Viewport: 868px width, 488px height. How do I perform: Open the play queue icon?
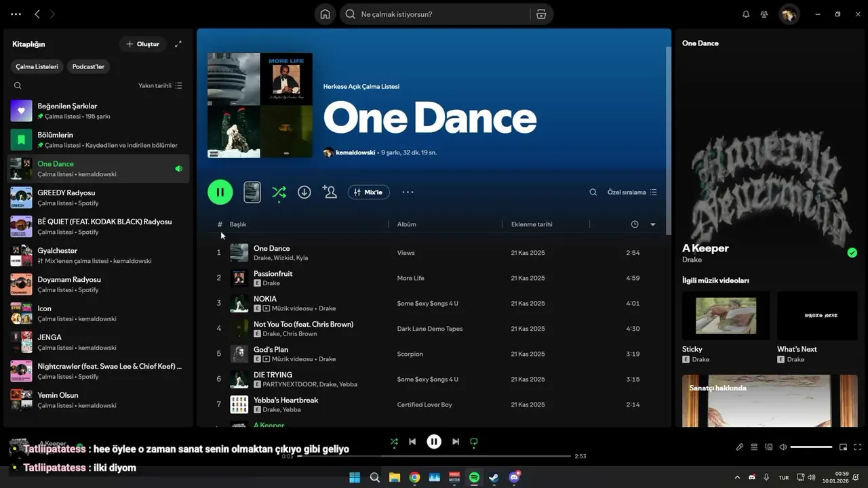click(754, 447)
